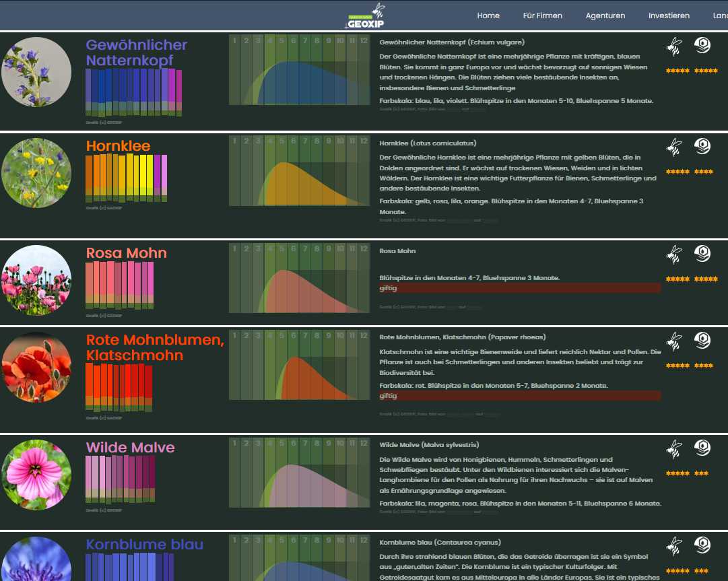
Task: Click the Rosa Mohn pink bloom chart
Action: point(300,278)
